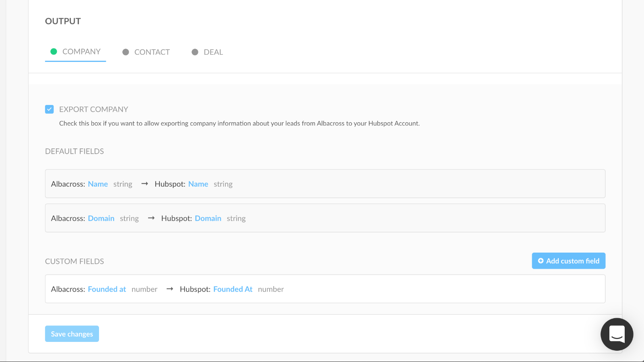
Task: Open the chat support widget
Action: 617,334
